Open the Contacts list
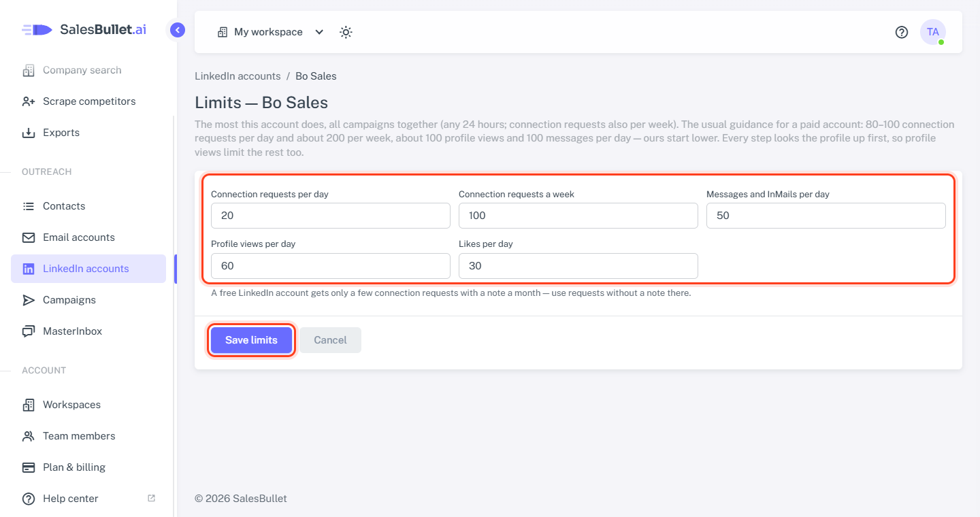This screenshot has width=980, height=517. [x=88, y=206]
